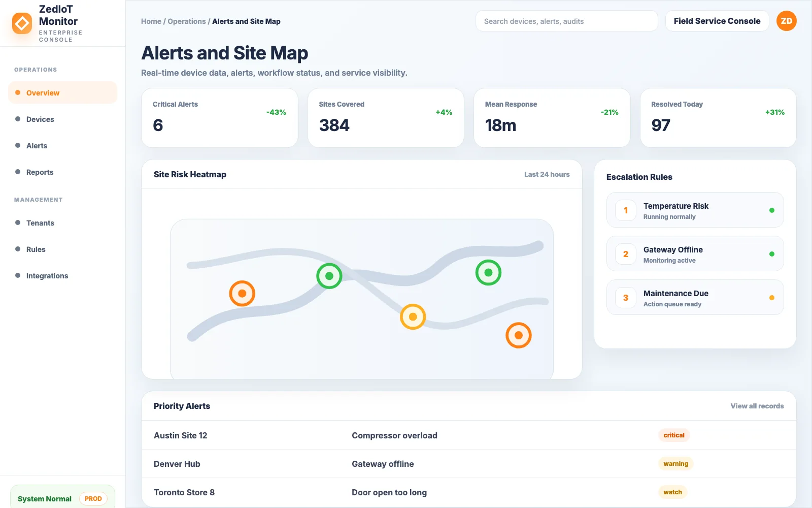Viewport: 812px width, 508px height.
Task: Click the Compressor overload alert text
Action: tap(394, 435)
